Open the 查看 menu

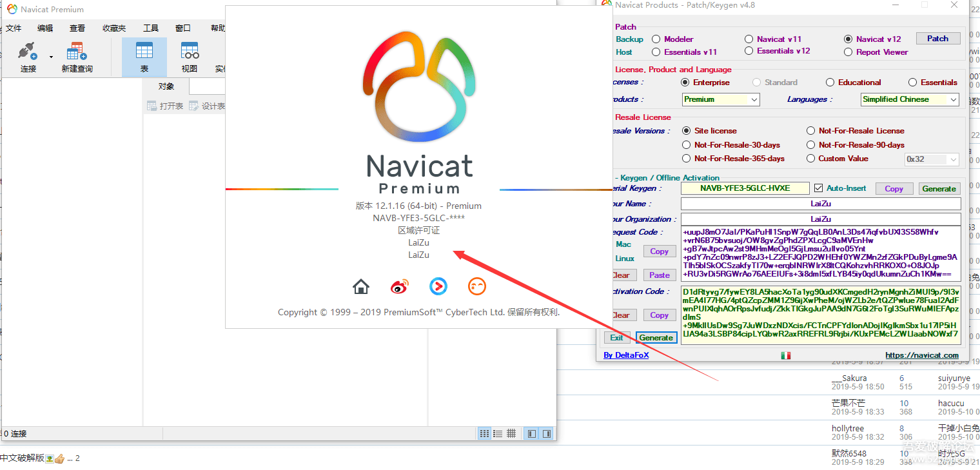tap(77, 28)
